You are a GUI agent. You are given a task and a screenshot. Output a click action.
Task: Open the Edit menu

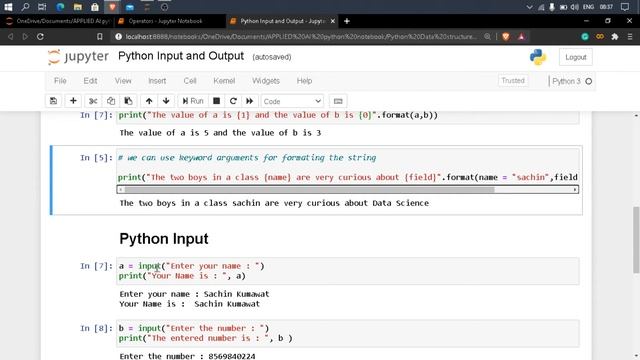90,81
